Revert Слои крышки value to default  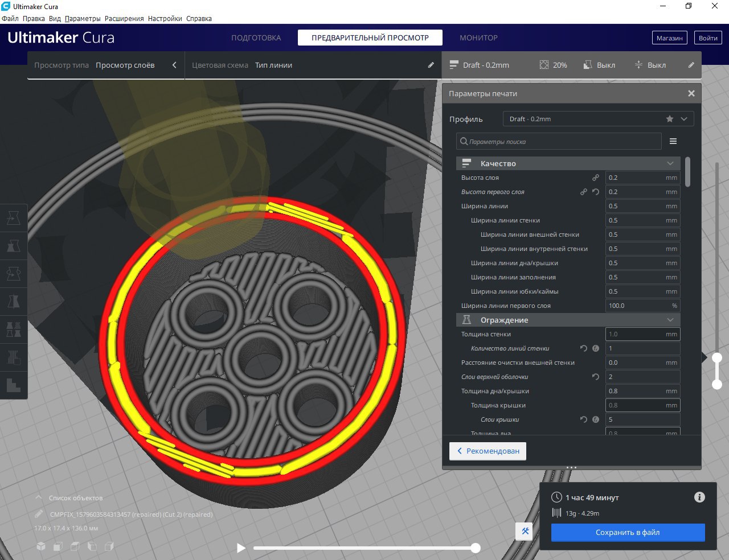[584, 419]
